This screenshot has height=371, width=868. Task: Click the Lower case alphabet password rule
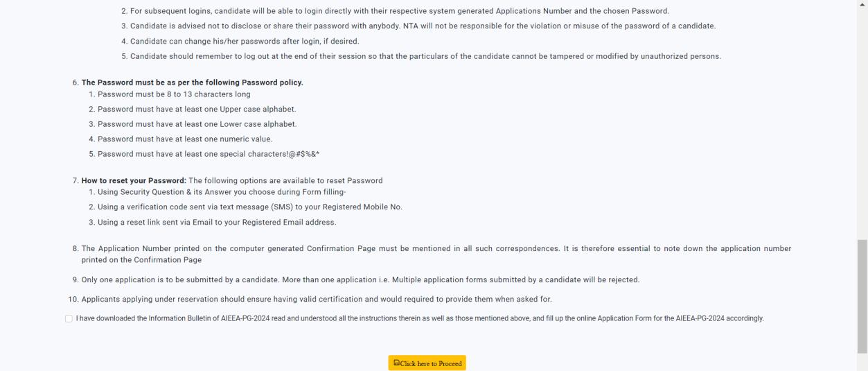click(197, 124)
